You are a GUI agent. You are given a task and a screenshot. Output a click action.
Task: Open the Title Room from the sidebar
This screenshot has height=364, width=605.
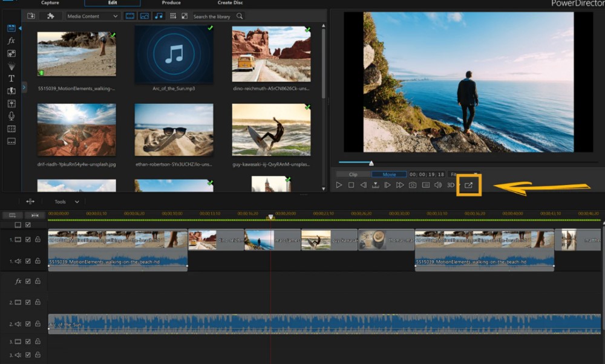11,79
